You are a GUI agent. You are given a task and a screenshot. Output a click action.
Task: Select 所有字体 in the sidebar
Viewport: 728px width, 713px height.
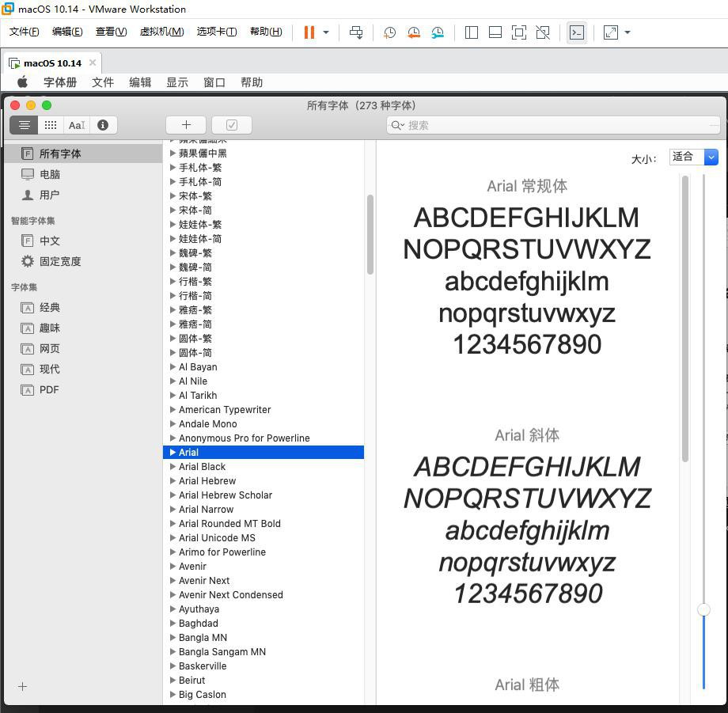click(x=83, y=154)
